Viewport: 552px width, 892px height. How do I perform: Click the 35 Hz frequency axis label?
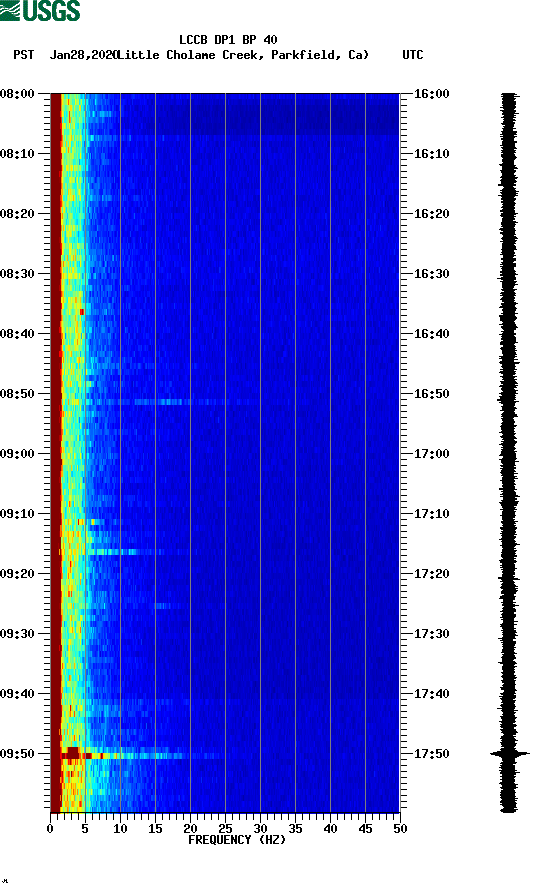point(295,829)
